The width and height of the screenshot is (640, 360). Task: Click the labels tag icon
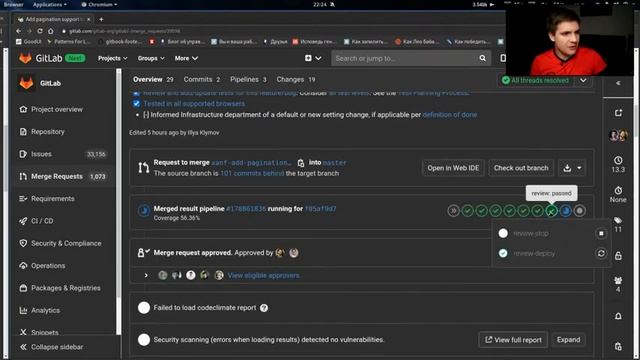pos(618,220)
